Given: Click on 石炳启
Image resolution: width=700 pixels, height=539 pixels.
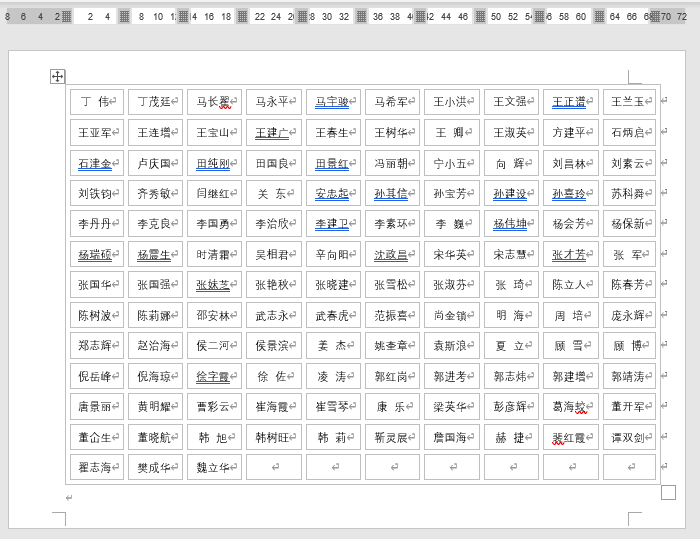Looking at the screenshot, I should (628, 133).
